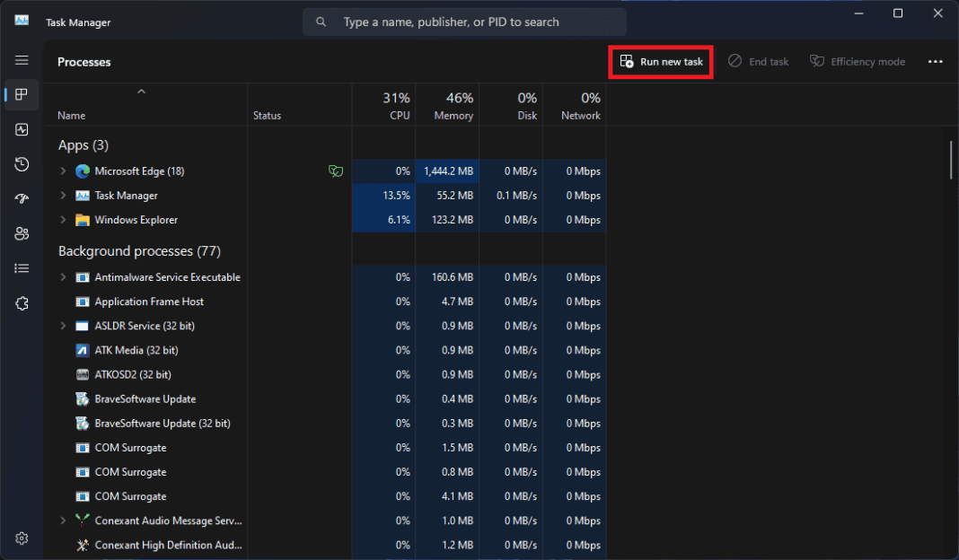Select the Users page icon
The image size is (959, 560).
pyautogui.click(x=22, y=233)
